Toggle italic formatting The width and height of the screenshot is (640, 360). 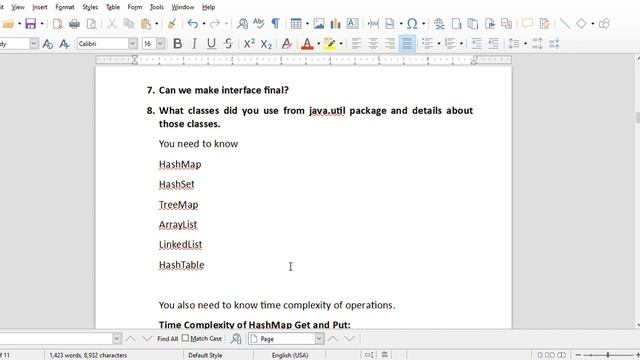tap(194, 43)
